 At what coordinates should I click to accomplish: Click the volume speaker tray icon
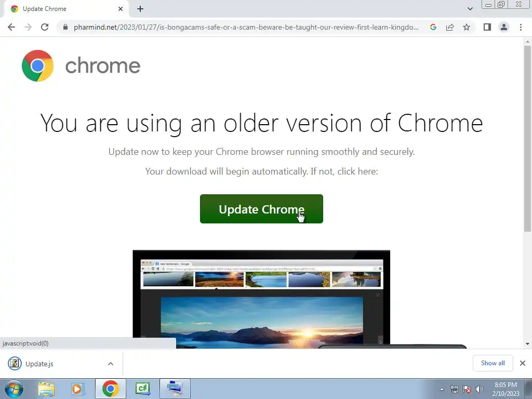pos(480,389)
